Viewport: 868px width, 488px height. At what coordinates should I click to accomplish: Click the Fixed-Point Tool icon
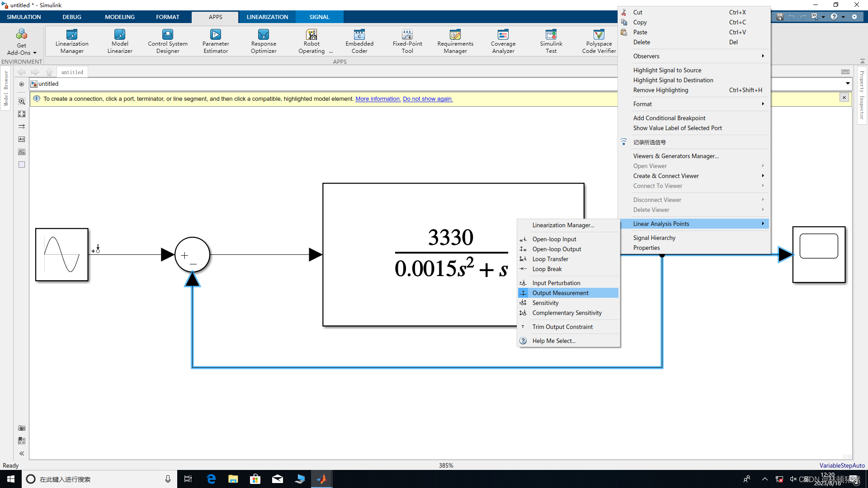click(407, 35)
